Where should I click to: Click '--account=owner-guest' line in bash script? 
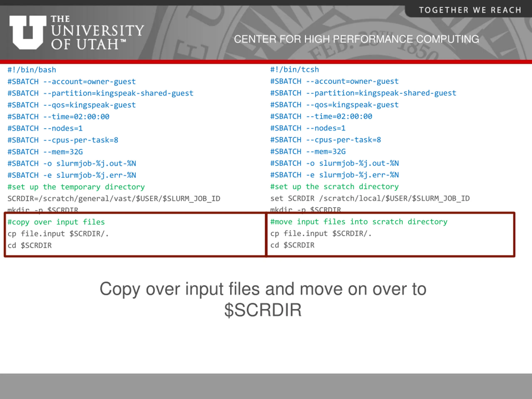point(72,81)
